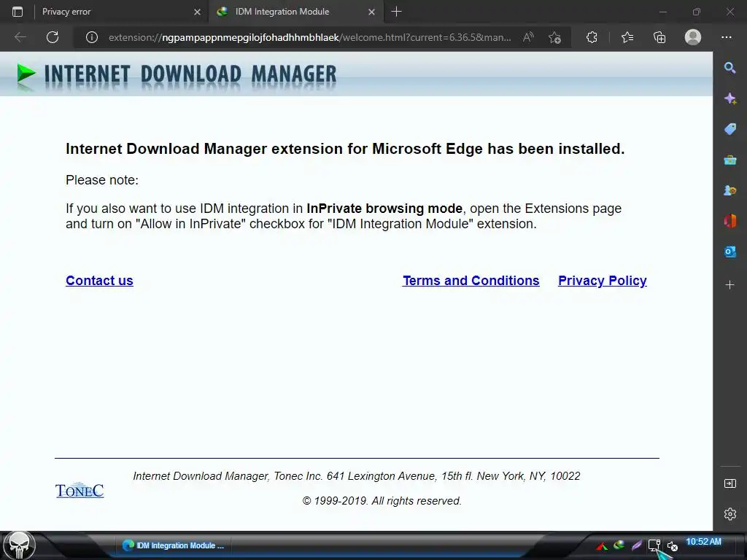Hide the Edge sidebar
The width and height of the screenshot is (747, 560).
(x=729, y=483)
